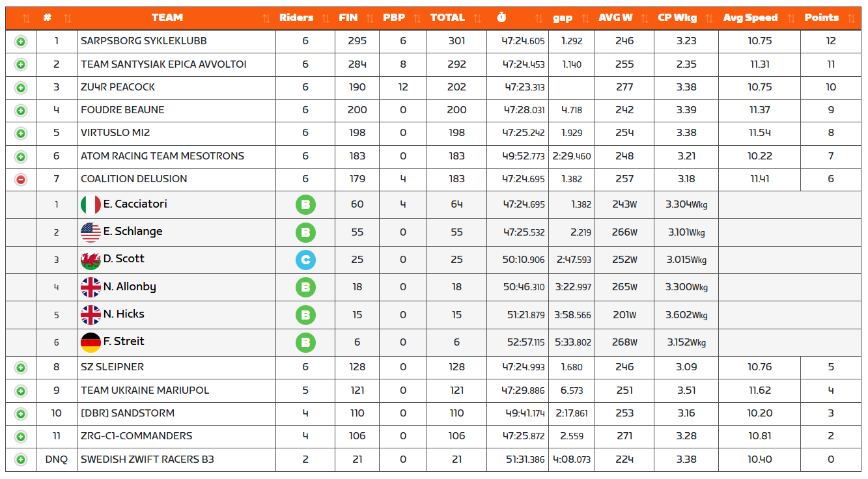Collapse the COALITION DELUSION team row

click(x=21, y=180)
